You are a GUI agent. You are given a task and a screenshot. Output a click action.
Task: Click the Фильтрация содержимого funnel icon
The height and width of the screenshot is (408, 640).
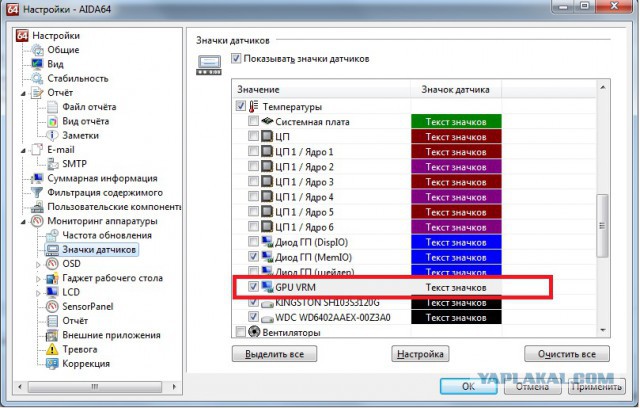38,193
